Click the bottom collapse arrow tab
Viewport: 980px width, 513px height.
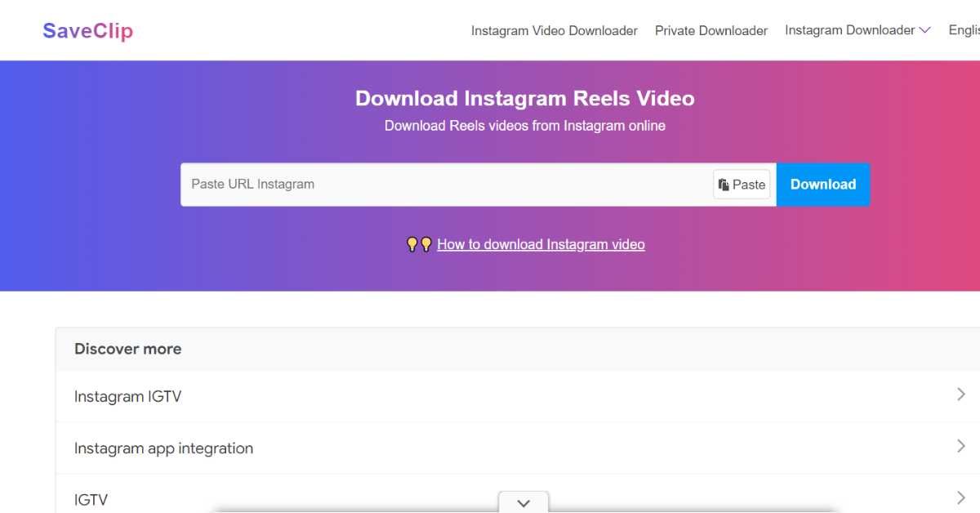coord(523,502)
